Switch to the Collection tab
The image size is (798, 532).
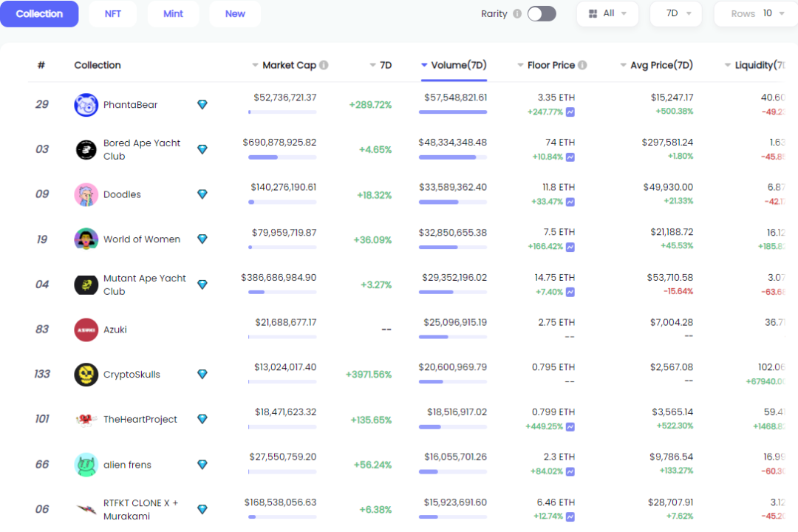point(39,14)
